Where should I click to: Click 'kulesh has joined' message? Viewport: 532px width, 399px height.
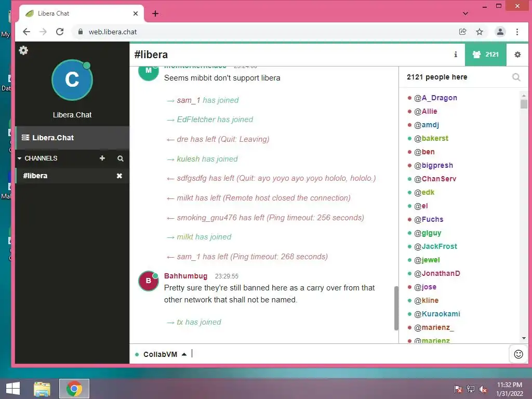point(207,159)
